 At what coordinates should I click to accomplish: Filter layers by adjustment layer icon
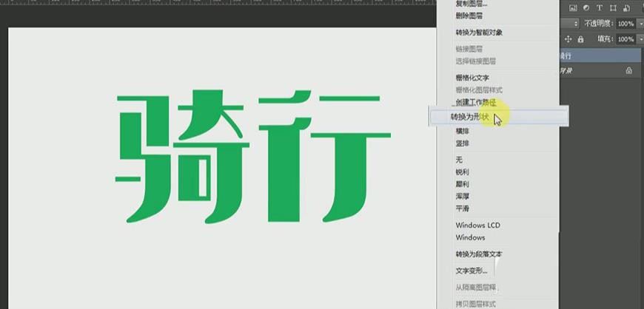coord(586,8)
